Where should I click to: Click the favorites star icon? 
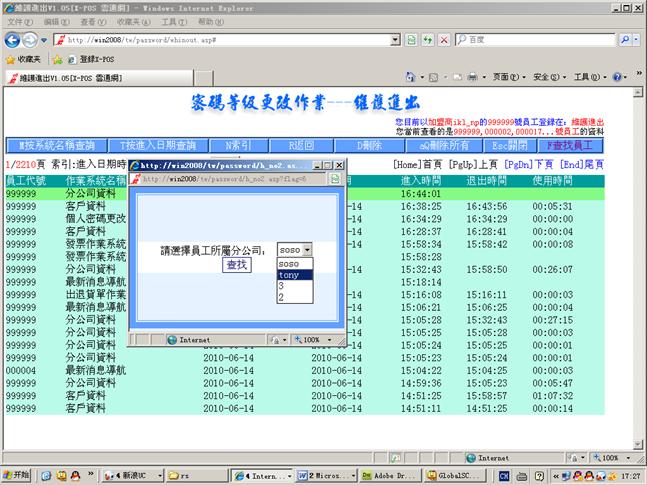pyautogui.click(x=12, y=59)
